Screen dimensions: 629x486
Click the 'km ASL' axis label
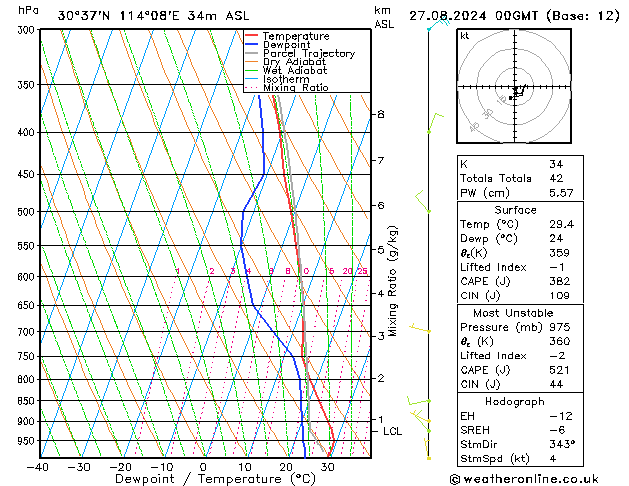(384, 17)
